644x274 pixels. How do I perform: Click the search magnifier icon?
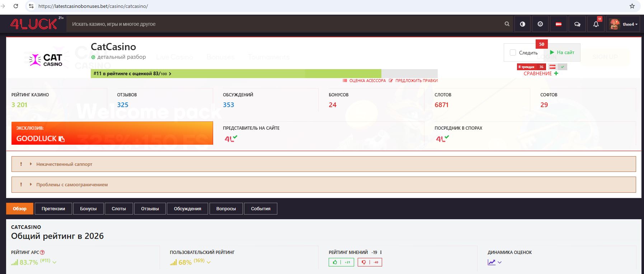click(507, 24)
